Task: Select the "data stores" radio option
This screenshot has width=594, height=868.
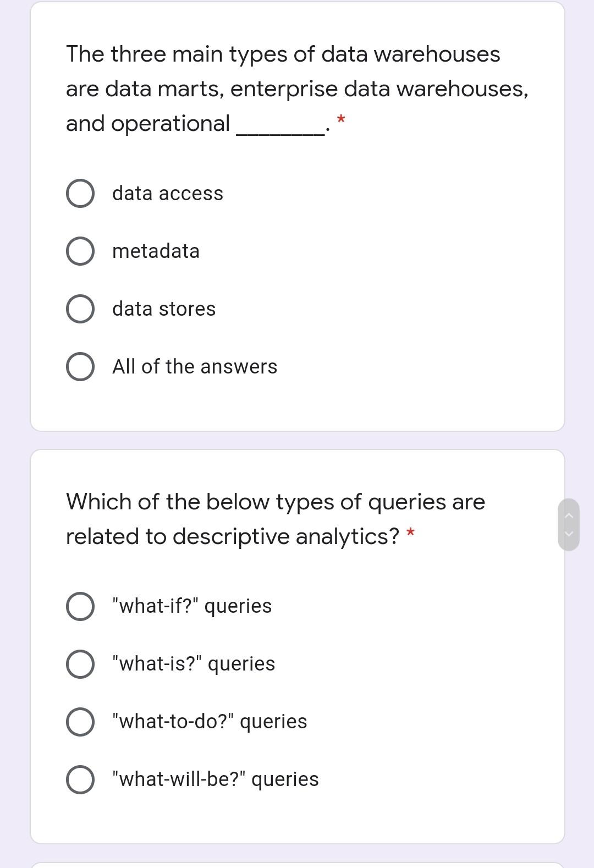Action: (x=80, y=309)
